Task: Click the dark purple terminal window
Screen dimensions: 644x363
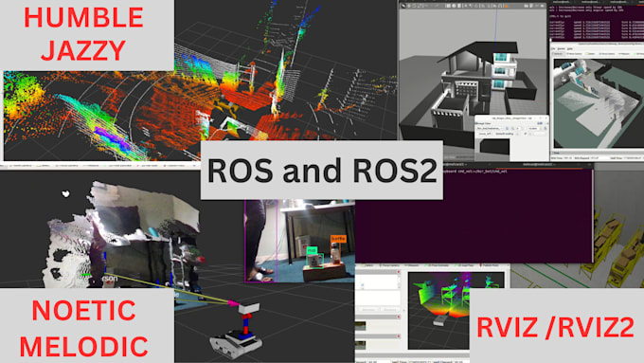Action: [474, 214]
